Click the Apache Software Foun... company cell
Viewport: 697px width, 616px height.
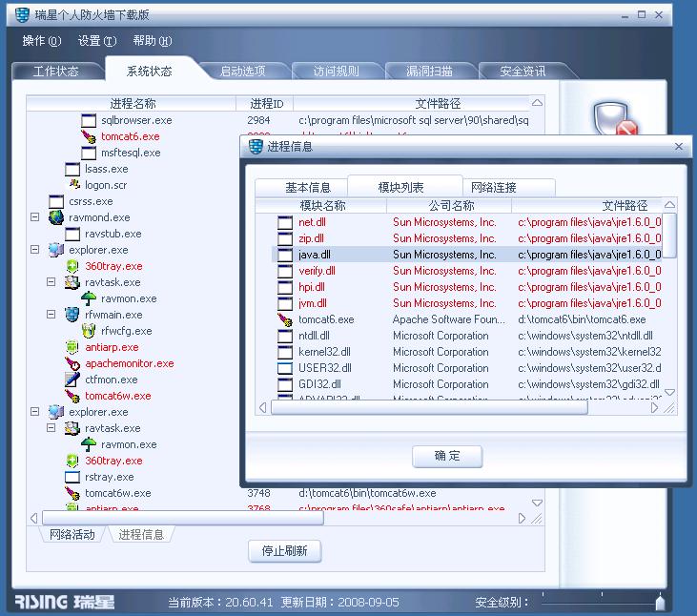(448, 319)
